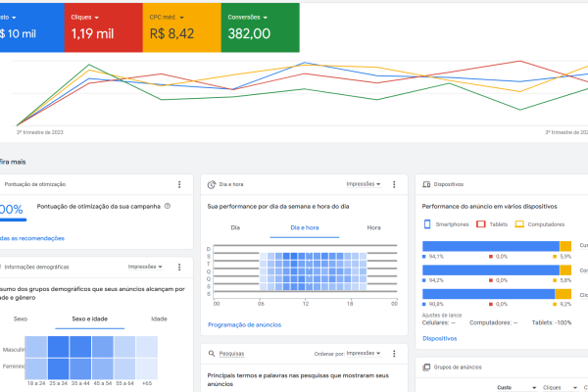Click the magnifier icon on Pesquisas card

[x=212, y=354]
